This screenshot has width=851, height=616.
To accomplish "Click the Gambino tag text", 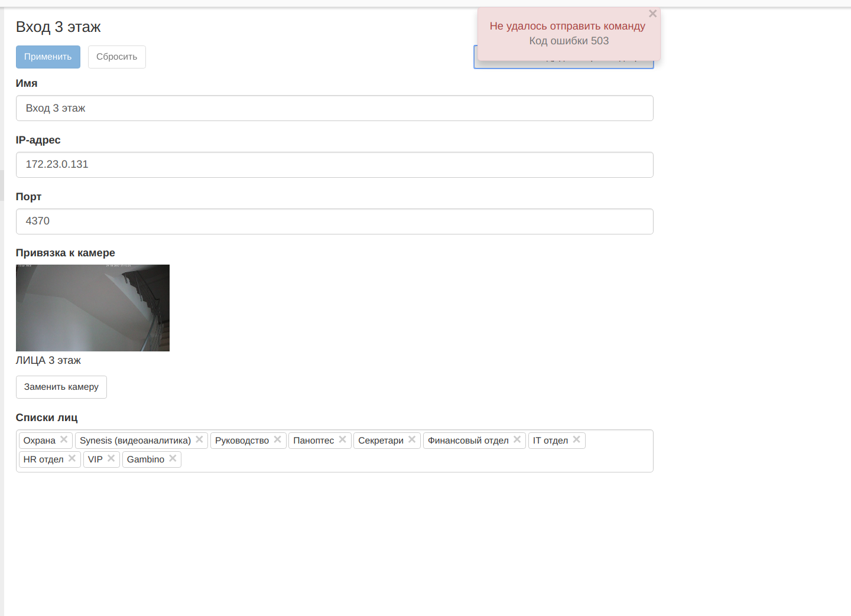I will click(x=146, y=459).
